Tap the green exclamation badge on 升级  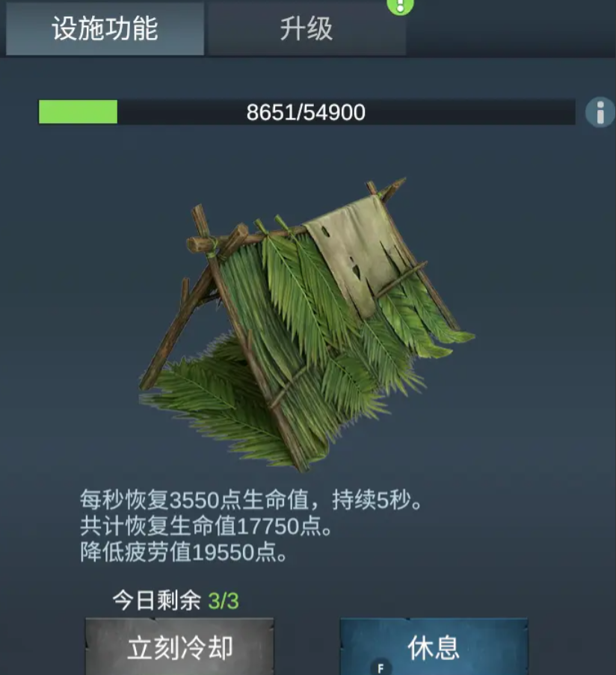401,7
